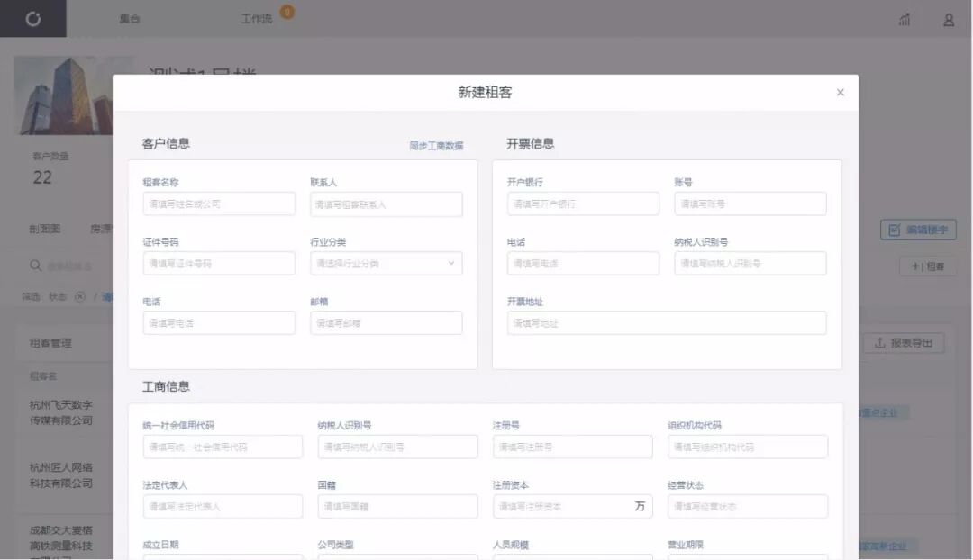Focus the 注册号 input field
This screenshot has height=560, width=973.
point(573,447)
